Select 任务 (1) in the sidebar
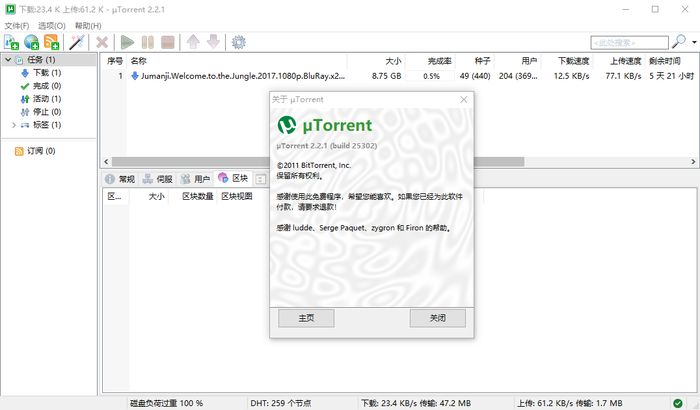The height and width of the screenshot is (410, 700). click(41, 59)
